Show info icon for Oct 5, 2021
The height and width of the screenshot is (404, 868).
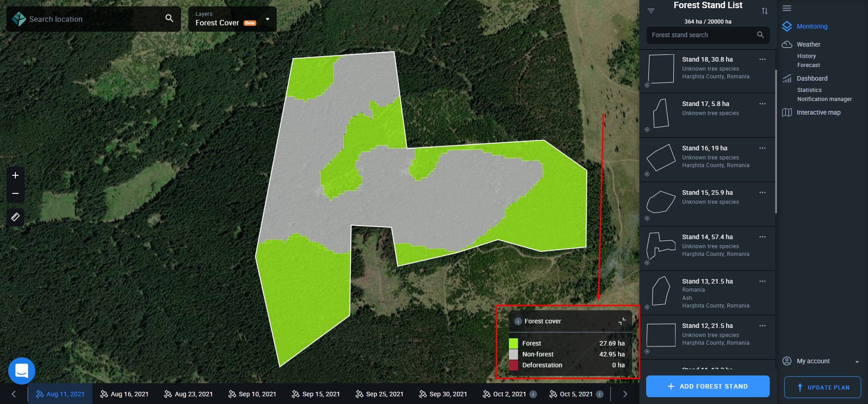(599, 394)
